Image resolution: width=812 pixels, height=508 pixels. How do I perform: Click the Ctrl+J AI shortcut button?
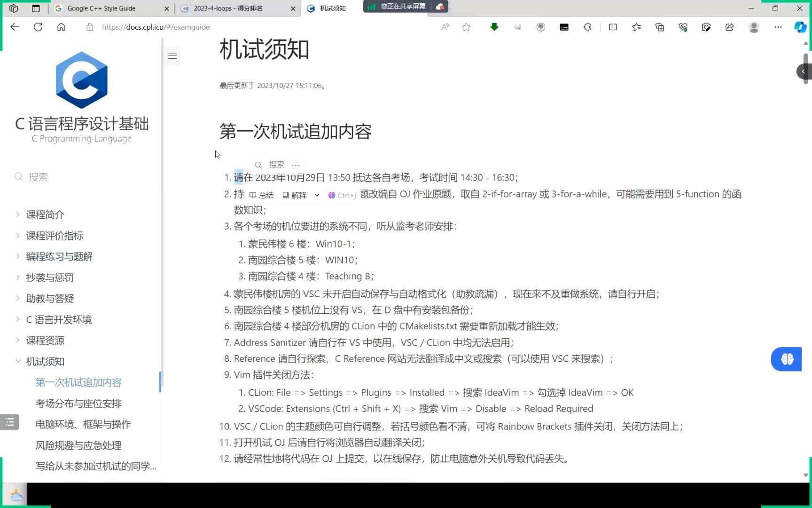coord(342,195)
